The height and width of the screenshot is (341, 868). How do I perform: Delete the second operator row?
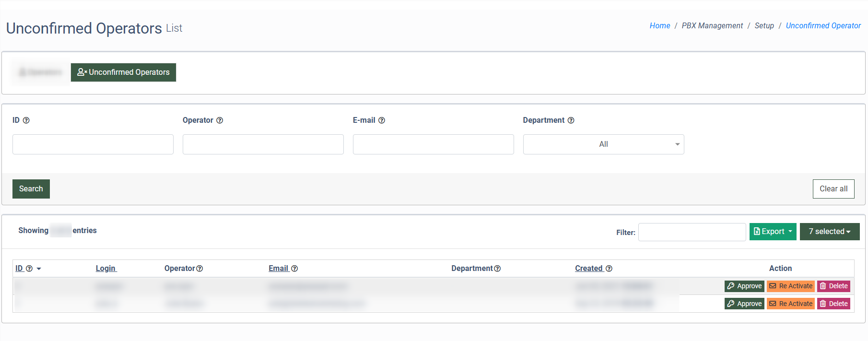pos(833,304)
